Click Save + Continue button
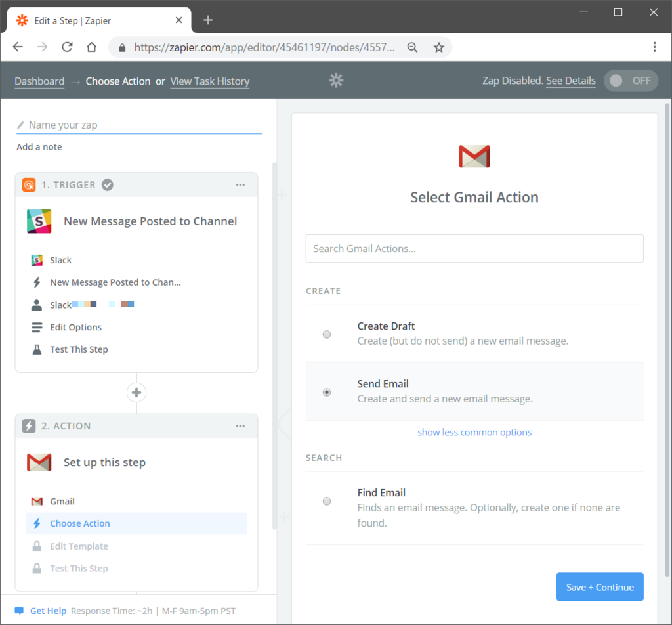This screenshot has width=672, height=625. 600,587
